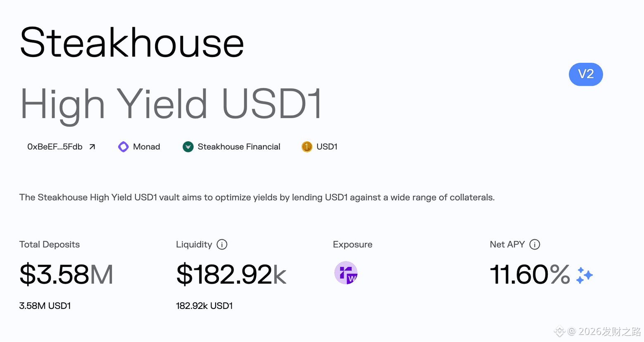Image resolution: width=644 pixels, height=342 pixels.
Task: Click the external link arrow beside 0xBeEF...5Fdb
Action: [92, 147]
